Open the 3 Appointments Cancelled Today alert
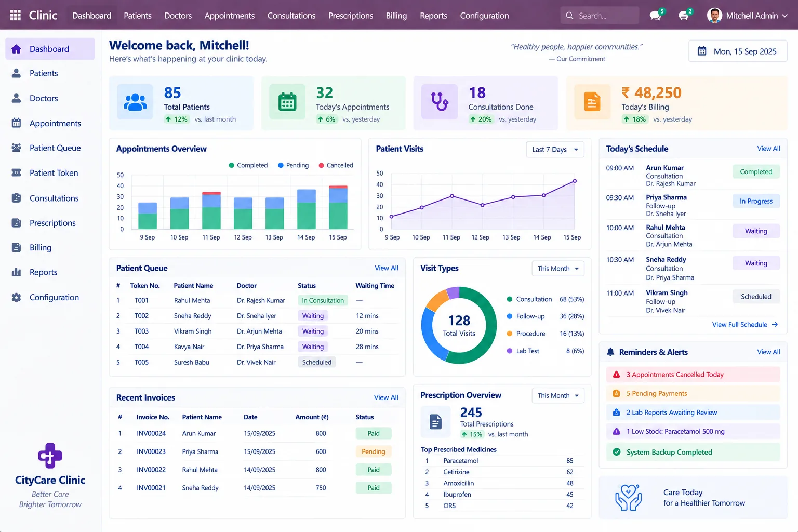Image resolution: width=798 pixels, height=532 pixels. pos(693,375)
